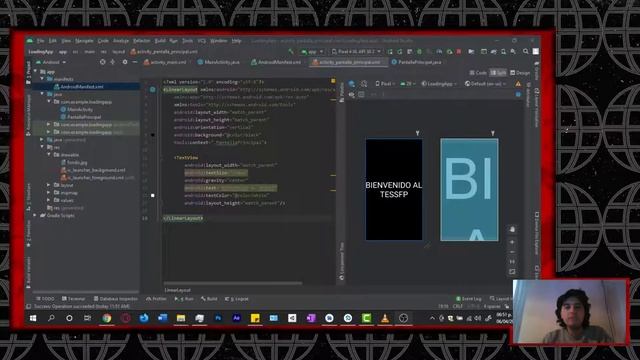Open Google Chrome from taskbar
The height and width of the screenshot is (360, 640).
107,318
